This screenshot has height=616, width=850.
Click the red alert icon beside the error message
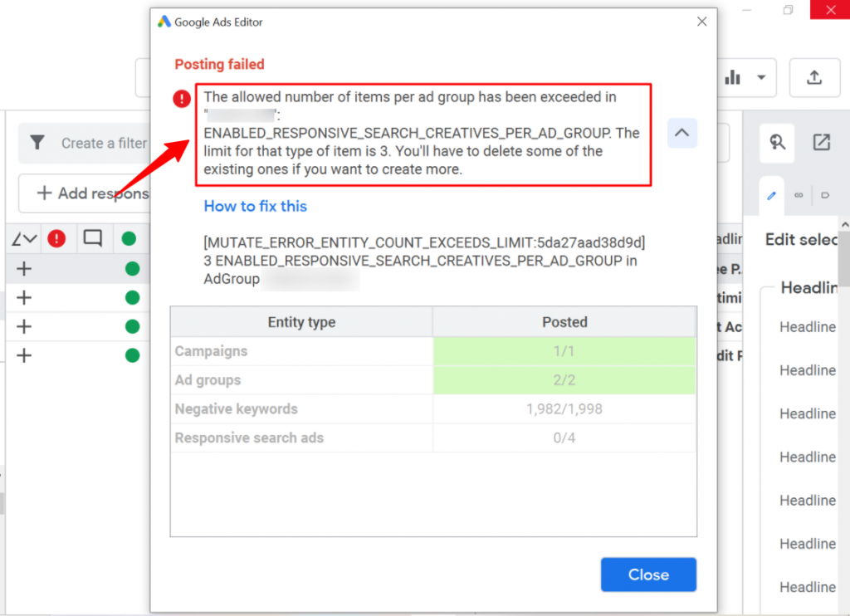coord(181,99)
